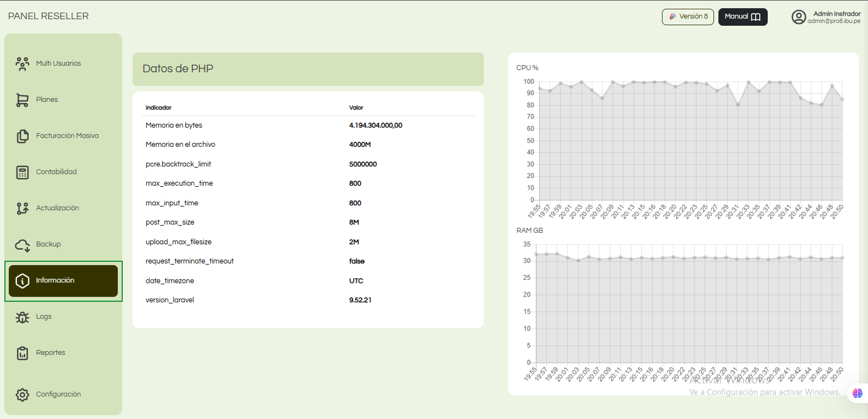
Task: Open the user profile avatar icon
Action: (x=799, y=17)
